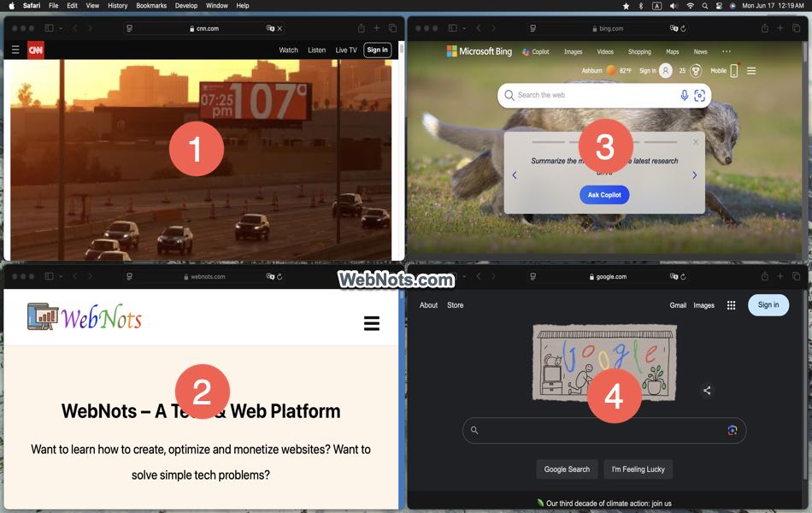Click the WebNots logo

(x=85, y=317)
